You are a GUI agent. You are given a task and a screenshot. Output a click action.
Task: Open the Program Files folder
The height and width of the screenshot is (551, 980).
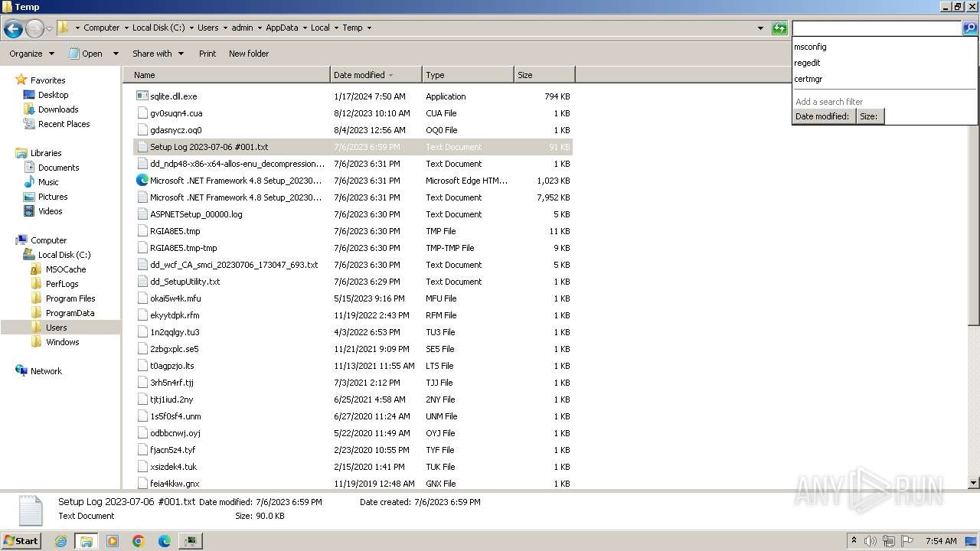pos(70,298)
